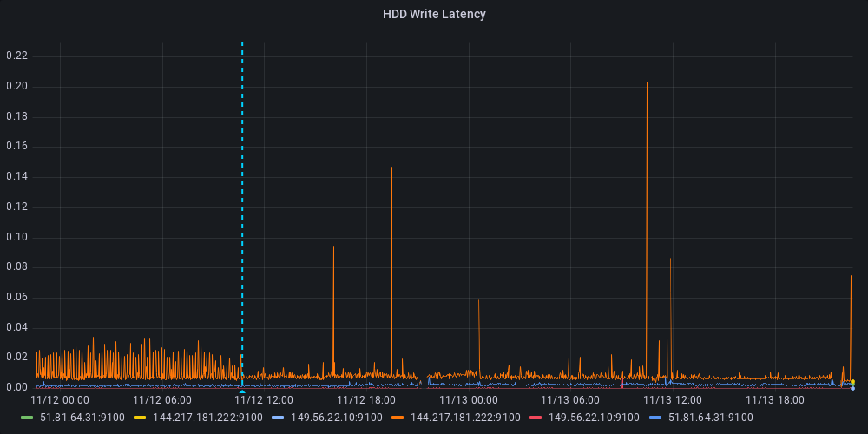This screenshot has width=868, height=434.
Task: Click the 11/12 12:00 time label
Action: 264,399
